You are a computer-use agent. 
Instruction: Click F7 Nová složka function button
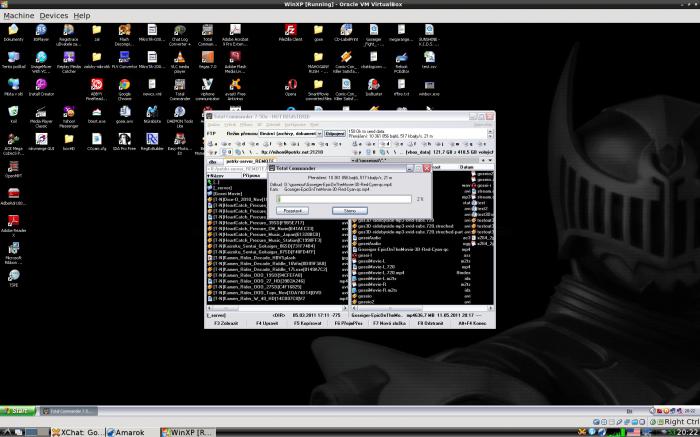(389, 323)
